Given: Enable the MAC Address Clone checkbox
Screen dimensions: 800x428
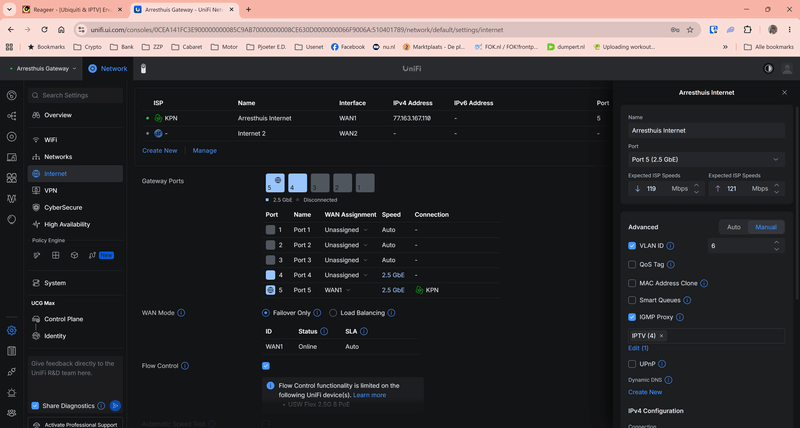Looking at the screenshot, I should (632, 283).
